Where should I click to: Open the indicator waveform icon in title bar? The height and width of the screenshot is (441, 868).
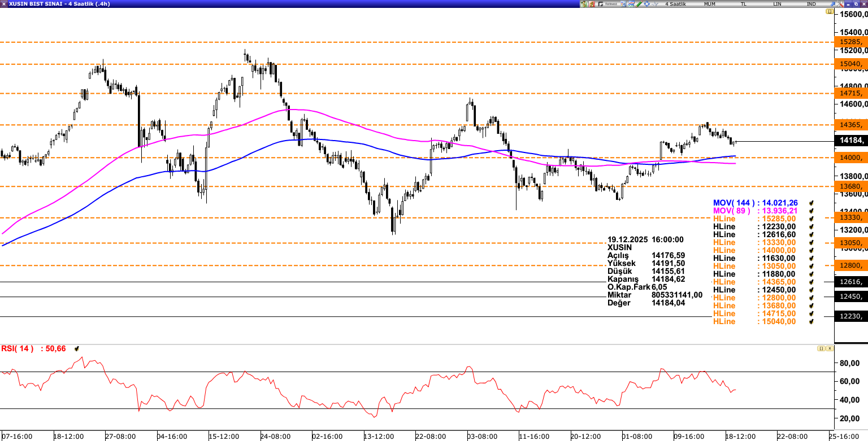pos(655,4)
